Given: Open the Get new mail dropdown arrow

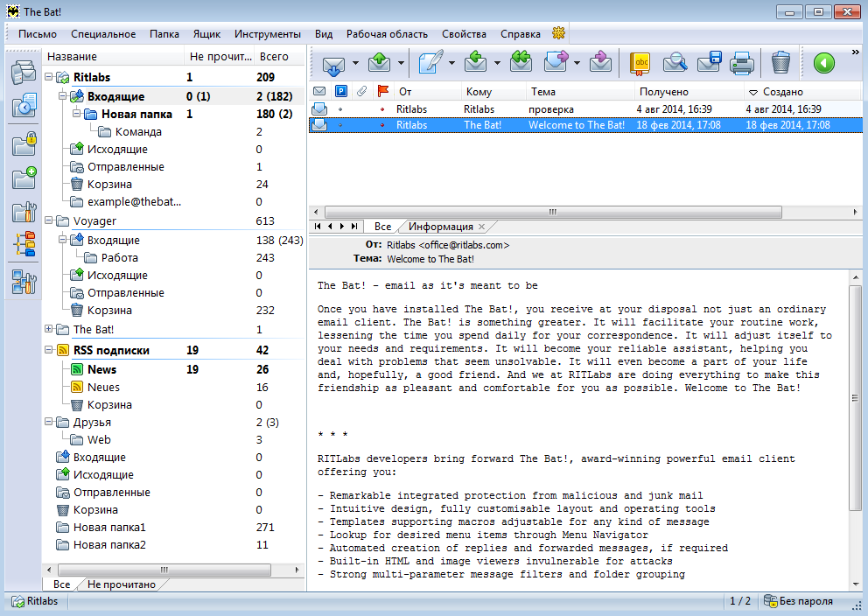Looking at the screenshot, I should [355, 63].
